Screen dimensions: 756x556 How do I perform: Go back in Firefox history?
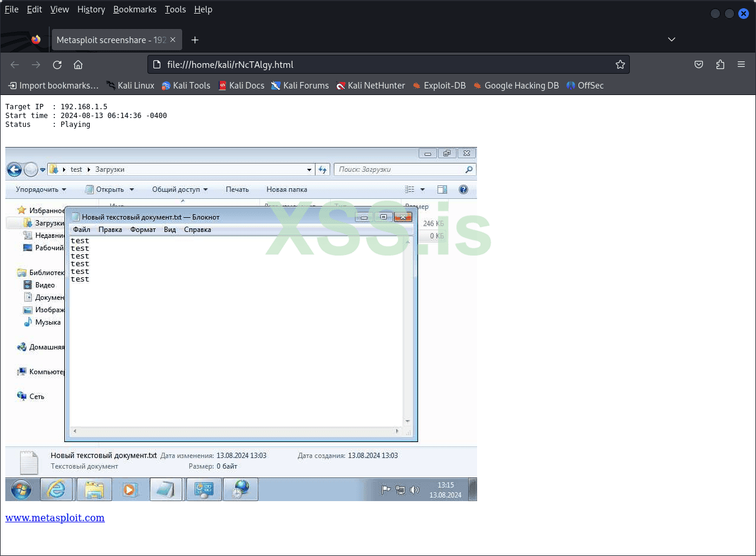click(15, 64)
